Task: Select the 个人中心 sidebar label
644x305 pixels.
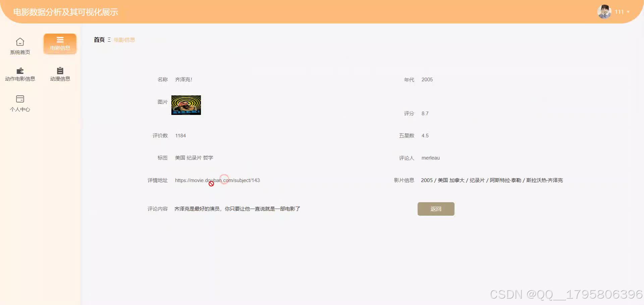Action: coord(20,109)
